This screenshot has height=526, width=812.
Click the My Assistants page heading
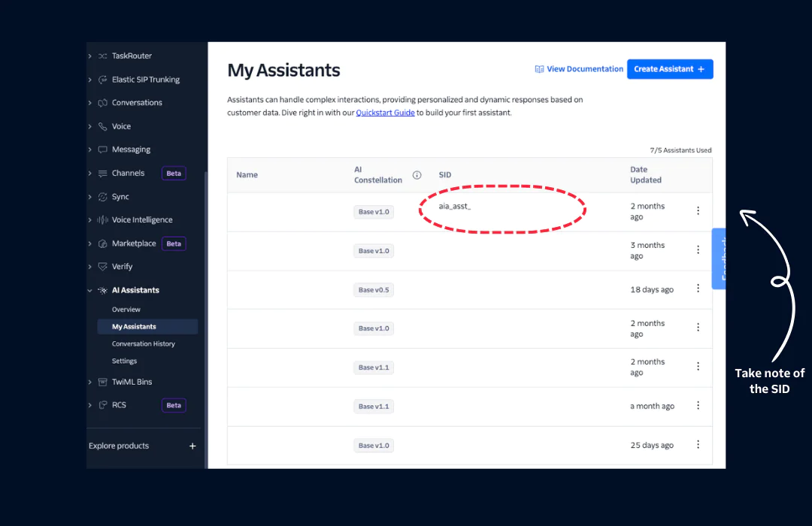(283, 70)
